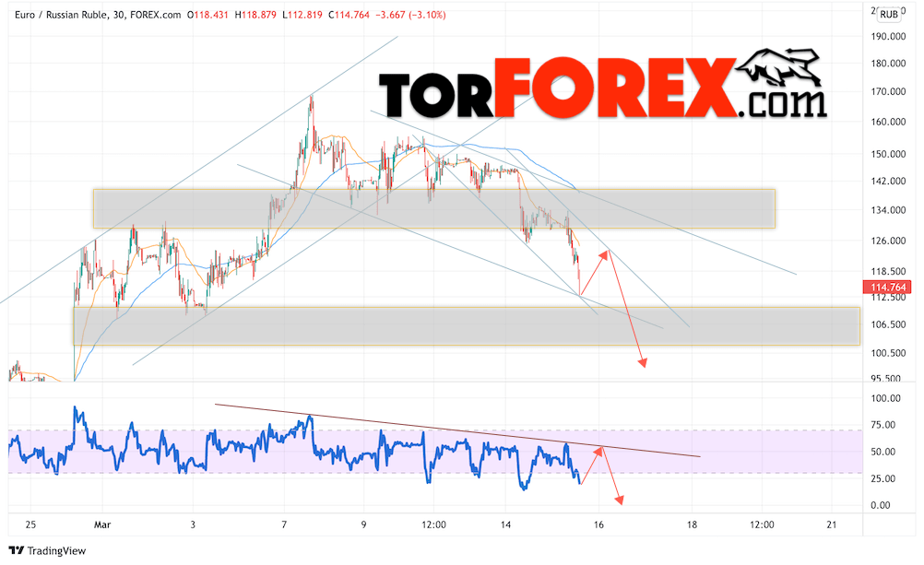This screenshot has width=924, height=565.
Task: Click the 150.000 price axis label
Action: coord(888,154)
